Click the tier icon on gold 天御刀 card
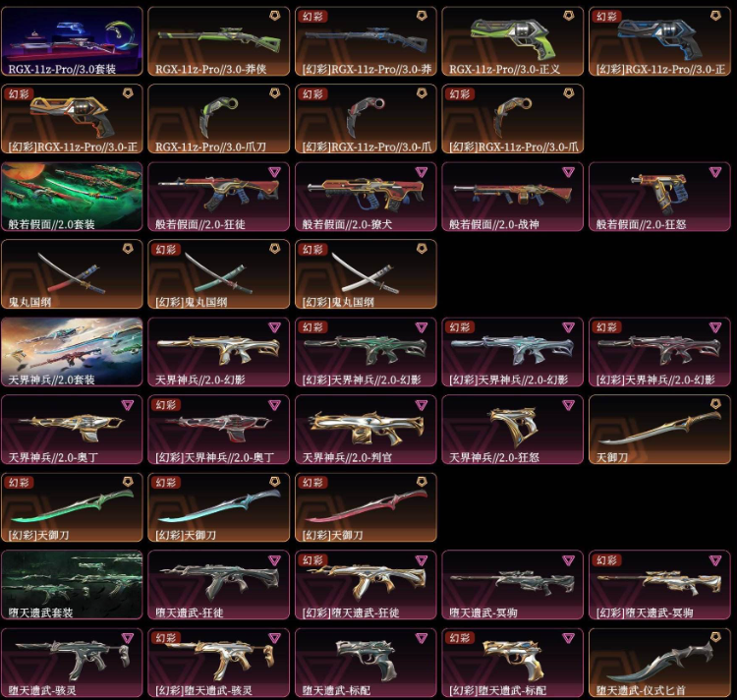This screenshot has height=700, width=737. [x=715, y=404]
